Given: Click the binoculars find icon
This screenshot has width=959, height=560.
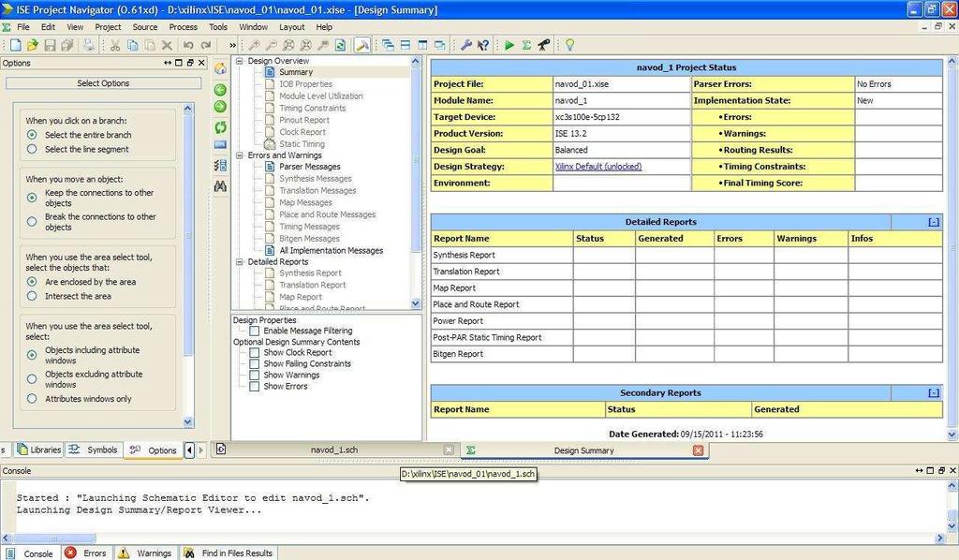Looking at the screenshot, I should click(x=220, y=185).
